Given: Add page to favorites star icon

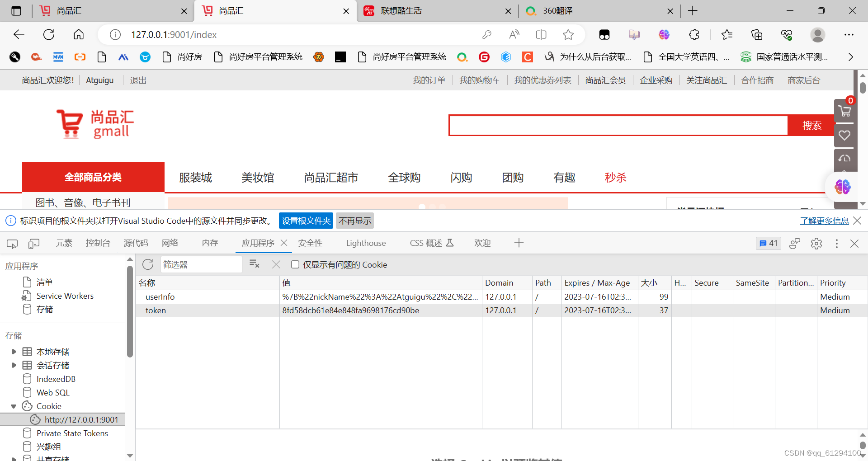Looking at the screenshot, I should (568, 34).
